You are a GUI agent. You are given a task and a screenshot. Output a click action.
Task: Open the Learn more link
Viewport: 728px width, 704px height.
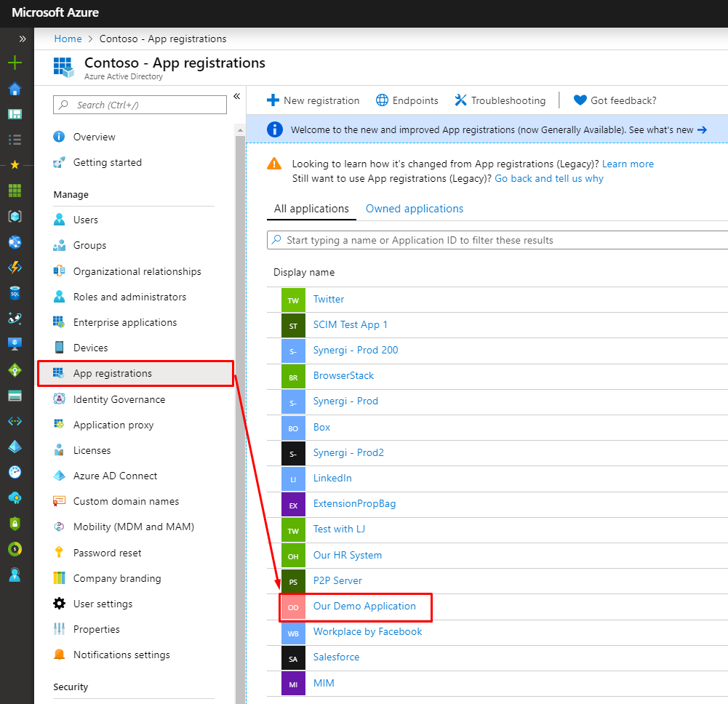[x=628, y=164]
